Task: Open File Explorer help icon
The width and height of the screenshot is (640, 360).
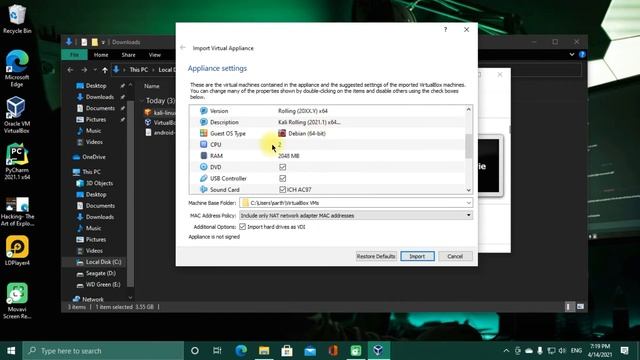Action: coord(582,54)
